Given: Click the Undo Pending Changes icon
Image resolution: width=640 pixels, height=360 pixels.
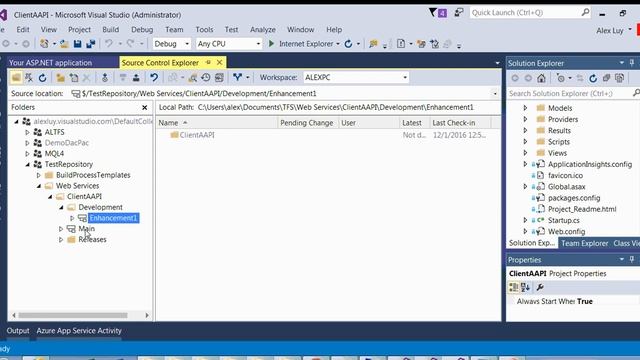Looking at the screenshot, I should point(153,78).
